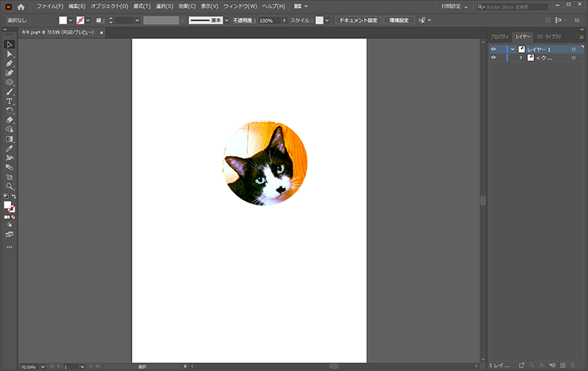
Task: Toggle visibility of the clipping group sublayer
Action: (x=493, y=57)
